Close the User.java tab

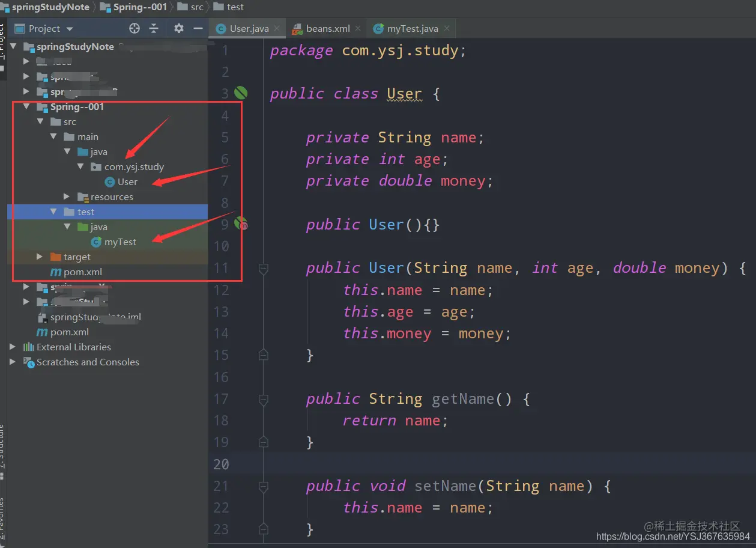pyautogui.click(x=276, y=28)
